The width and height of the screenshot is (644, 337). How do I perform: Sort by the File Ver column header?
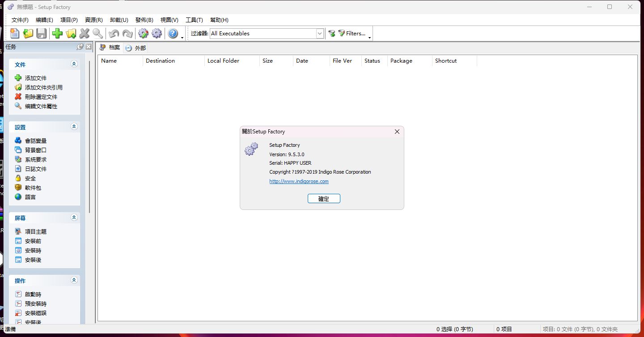click(x=346, y=61)
